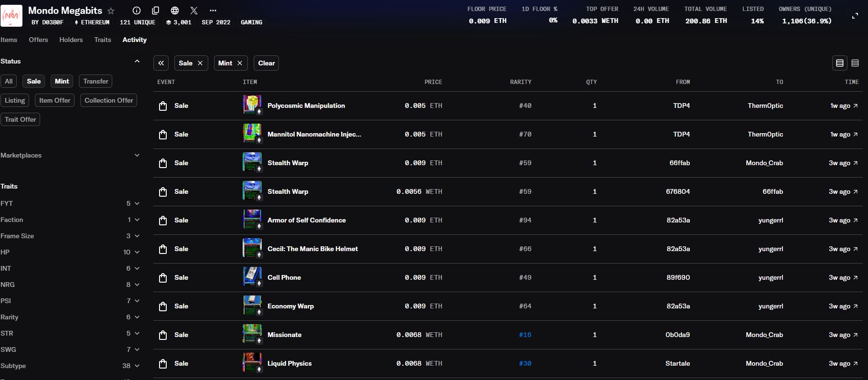The width and height of the screenshot is (868, 380).
Task: Toggle the Mint status filter
Action: (62, 81)
